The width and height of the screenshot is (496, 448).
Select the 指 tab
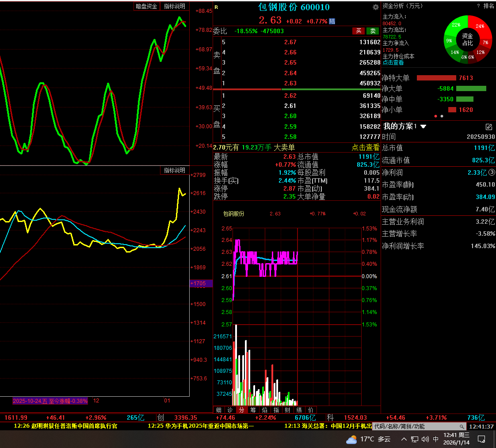[x=276, y=410]
